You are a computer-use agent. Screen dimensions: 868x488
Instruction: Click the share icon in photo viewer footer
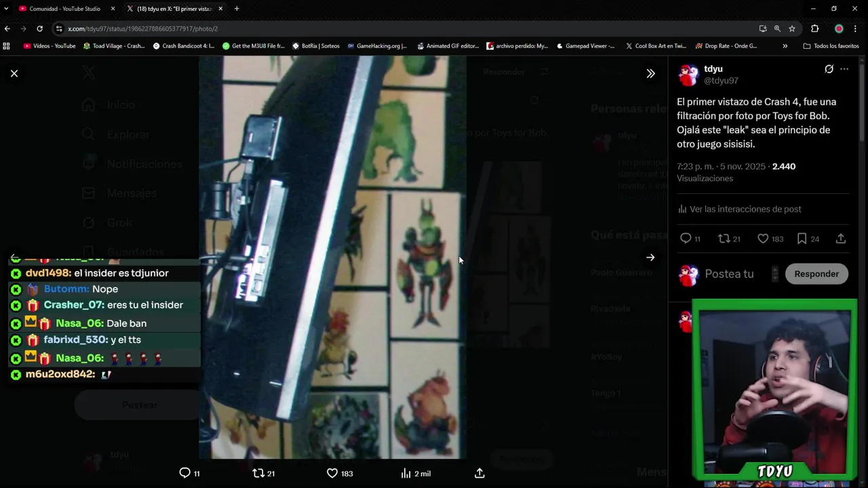[479, 473]
